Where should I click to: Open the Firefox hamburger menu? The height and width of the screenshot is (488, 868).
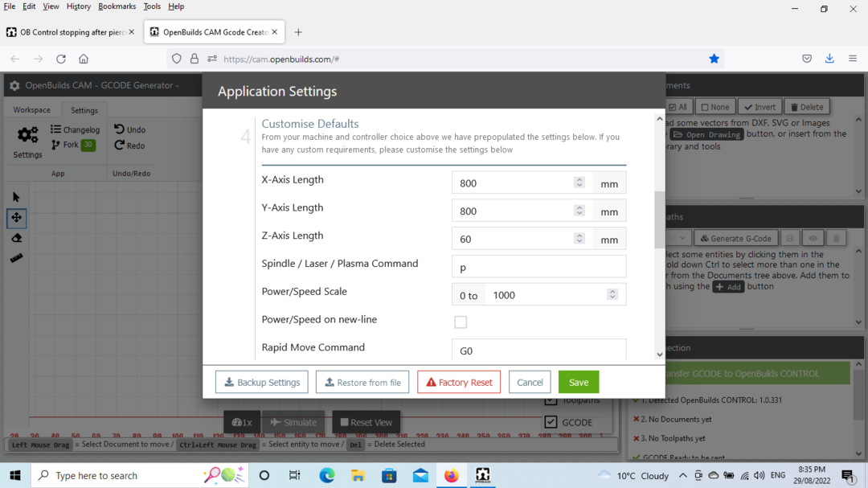tap(853, 59)
